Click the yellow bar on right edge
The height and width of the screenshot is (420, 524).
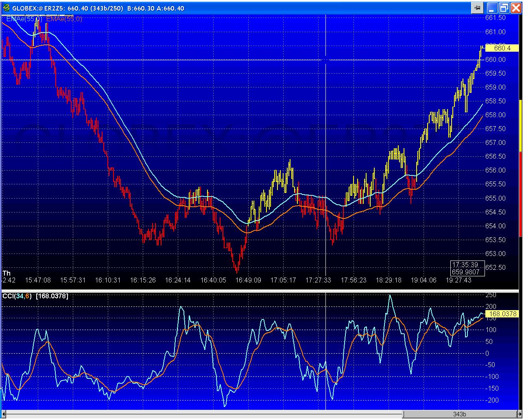coord(521,125)
